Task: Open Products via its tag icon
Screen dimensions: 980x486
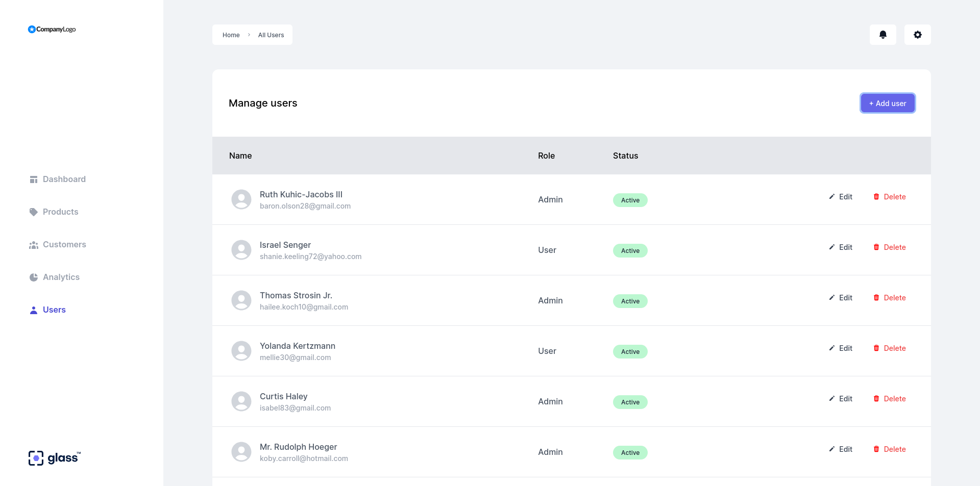Action: [x=34, y=212]
